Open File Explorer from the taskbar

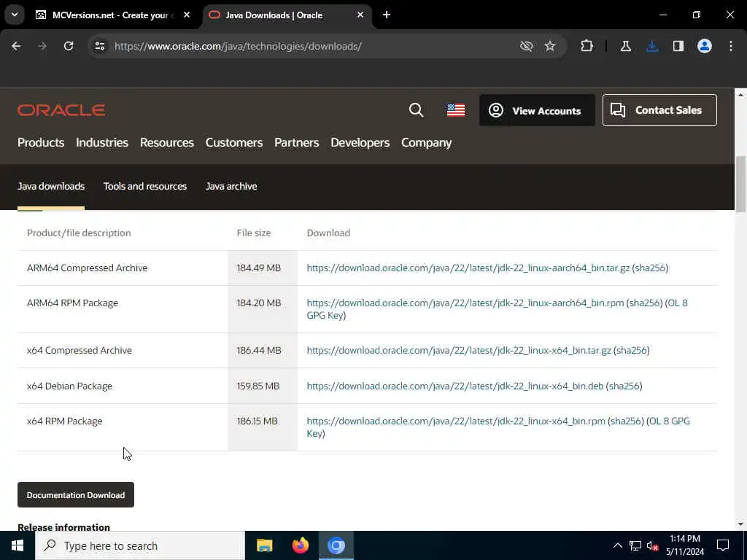(264, 545)
